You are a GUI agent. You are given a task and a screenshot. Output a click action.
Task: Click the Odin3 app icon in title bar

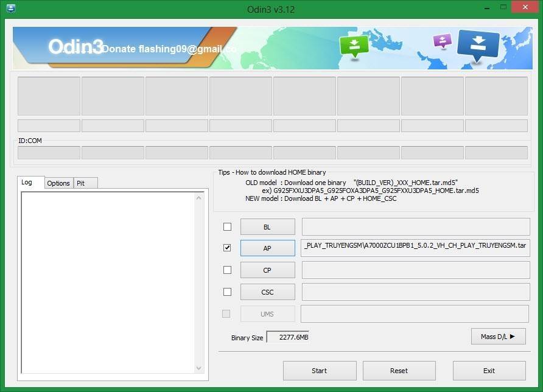(x=11, y=9)
